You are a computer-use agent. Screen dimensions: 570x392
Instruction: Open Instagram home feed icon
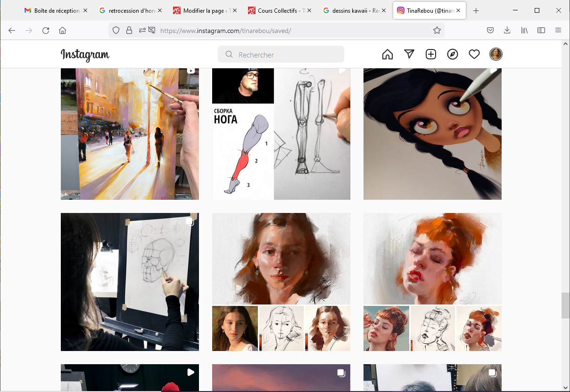point(388,55)
